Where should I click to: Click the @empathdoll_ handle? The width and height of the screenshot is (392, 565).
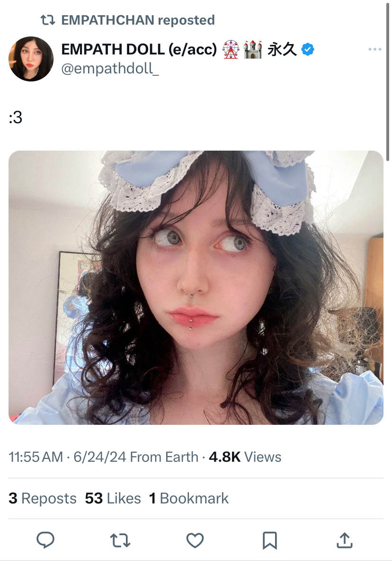tap(110, 69)
